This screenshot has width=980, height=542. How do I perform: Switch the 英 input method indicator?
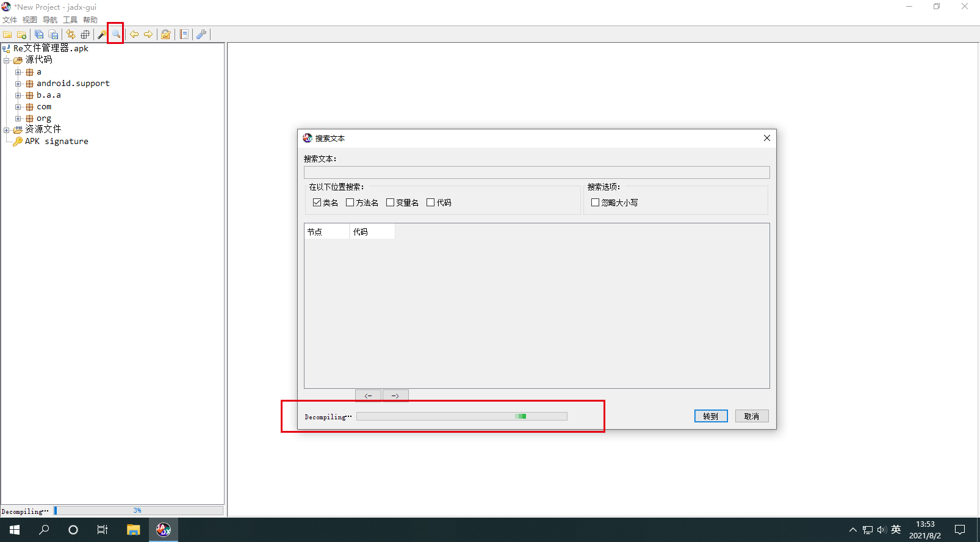point(896,530)
